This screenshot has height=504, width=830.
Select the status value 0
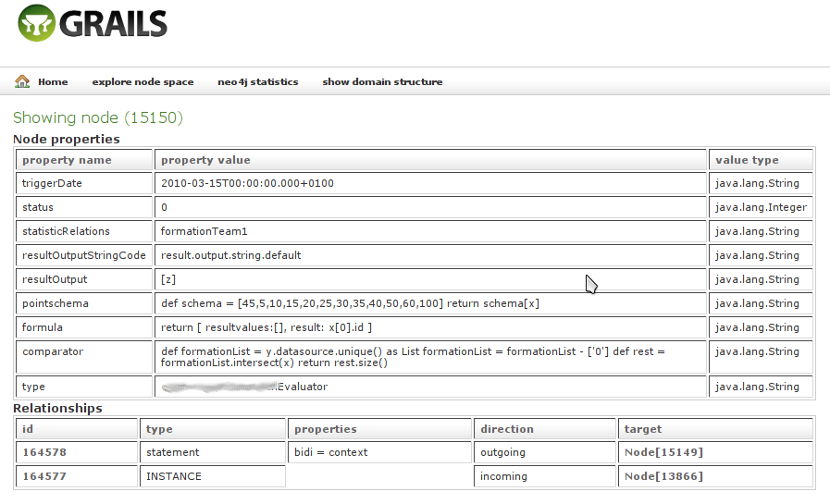pyautogui.click(x=164, y=207)
